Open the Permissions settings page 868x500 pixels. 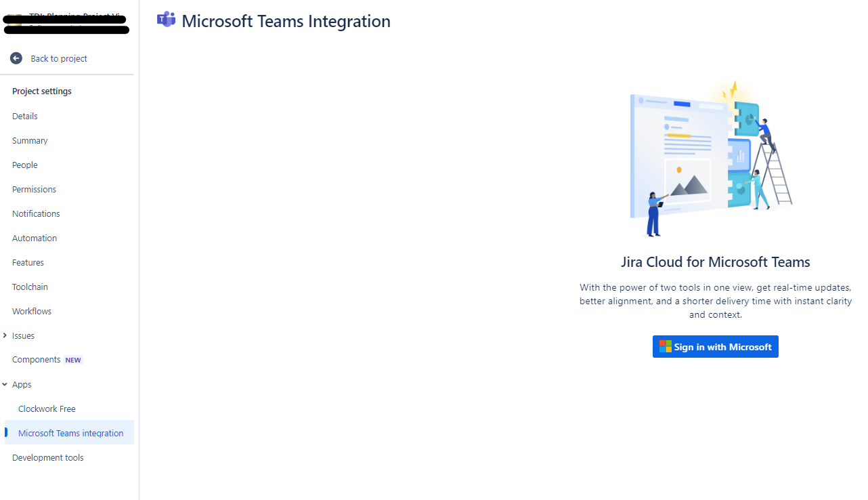click(34, 189)
